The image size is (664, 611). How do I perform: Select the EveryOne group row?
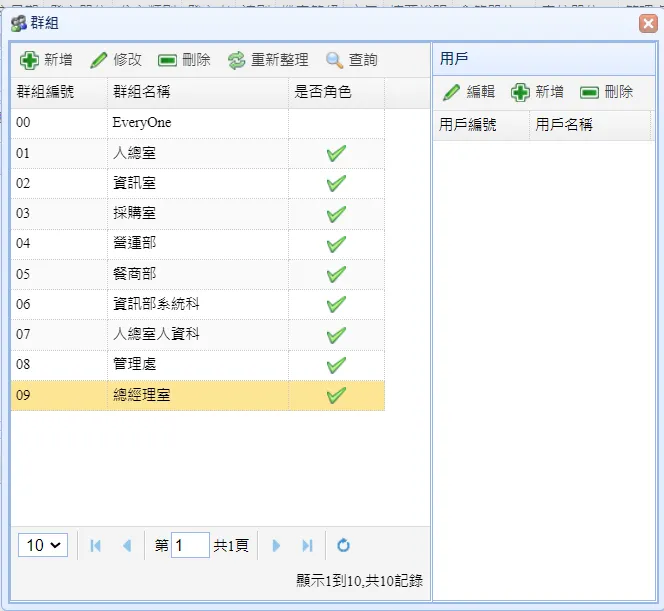point(198,123)
